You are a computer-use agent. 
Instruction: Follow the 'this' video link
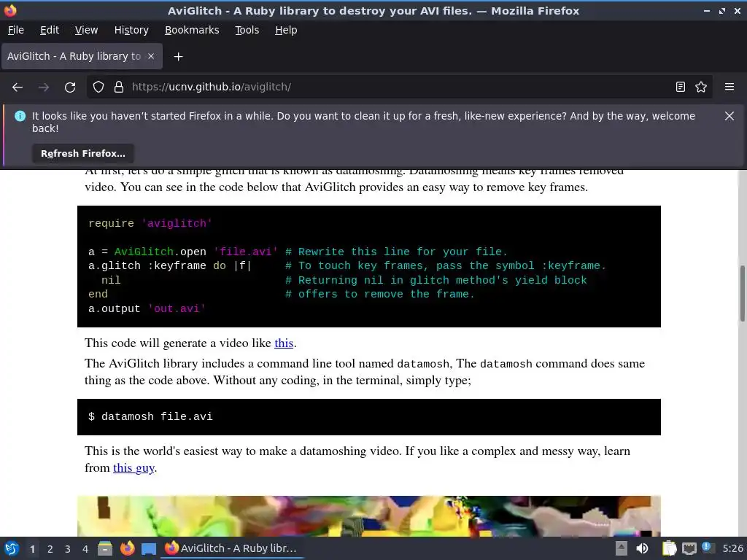(284, 343)
